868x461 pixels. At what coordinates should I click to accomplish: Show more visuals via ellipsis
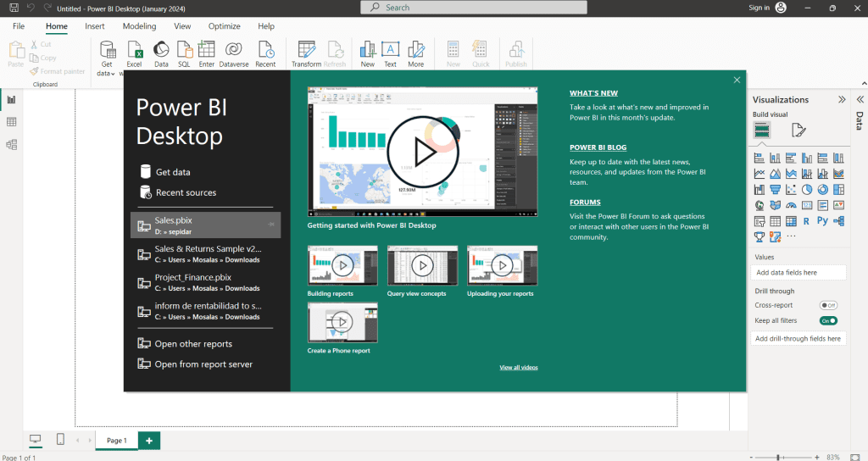pyautogui.click(x=791, y=236)
